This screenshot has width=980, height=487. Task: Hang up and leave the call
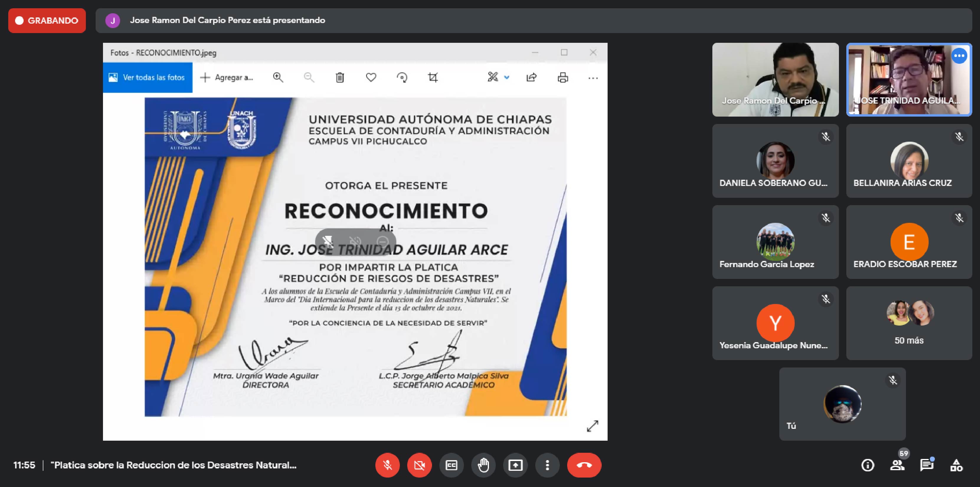(584, 465)
